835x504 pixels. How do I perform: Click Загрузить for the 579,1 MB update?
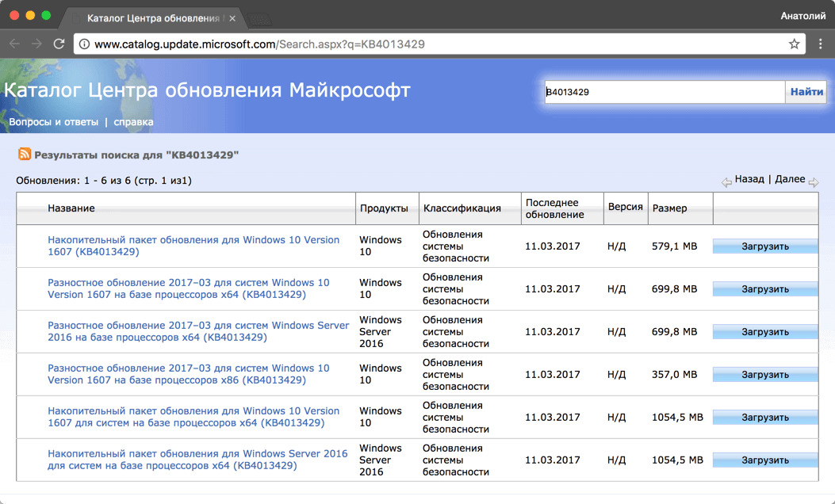tap(764, 246)
